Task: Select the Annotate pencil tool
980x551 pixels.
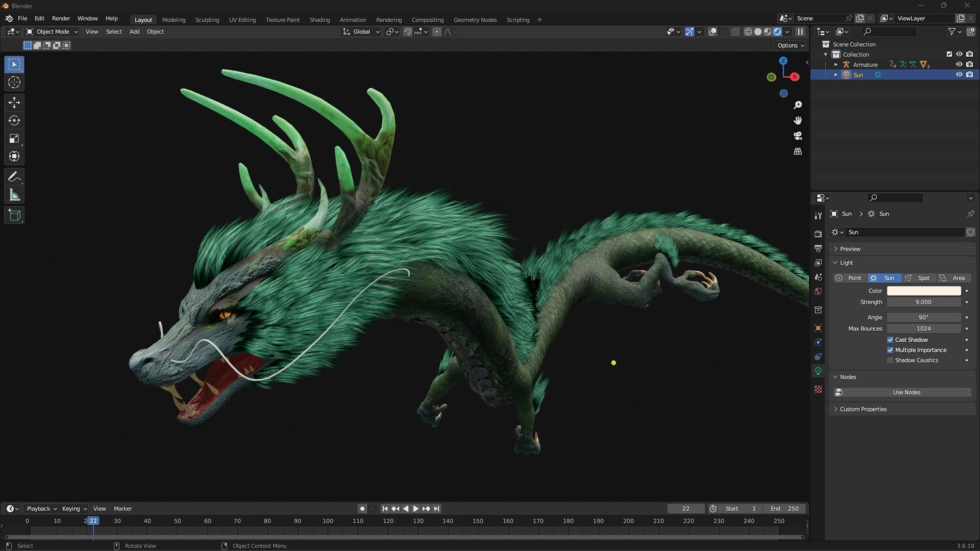Action: pyautogui.click(x=14, y=177)
